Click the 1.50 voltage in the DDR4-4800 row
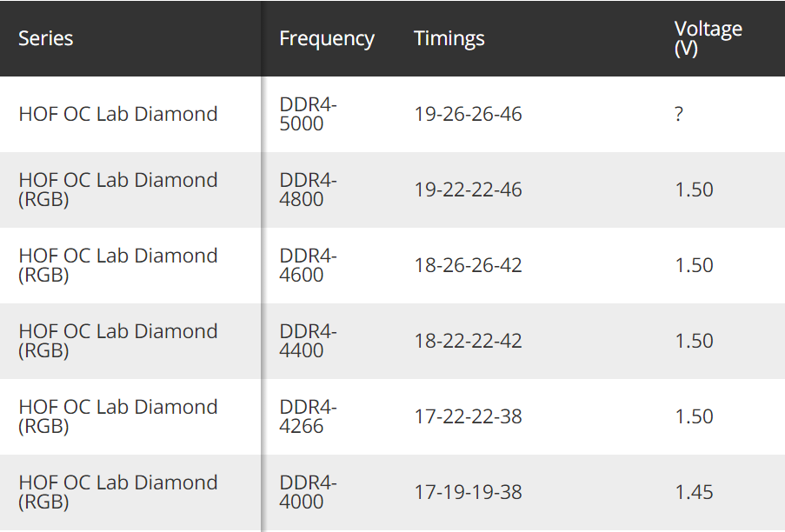The width and height of the screenshot is (785, 532). [x=694, y=190]
